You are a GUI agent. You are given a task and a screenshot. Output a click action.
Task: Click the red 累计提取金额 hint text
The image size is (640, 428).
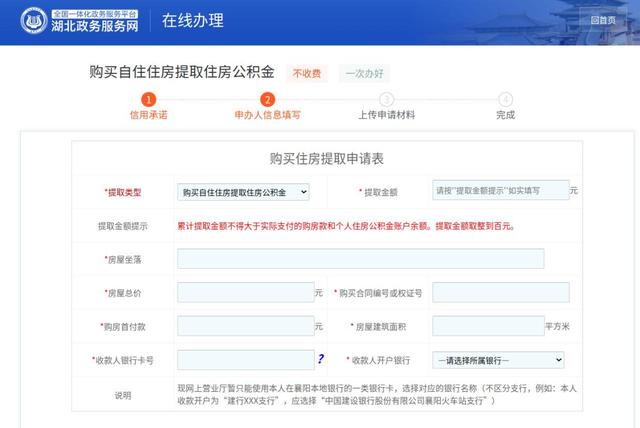[346, 226]
